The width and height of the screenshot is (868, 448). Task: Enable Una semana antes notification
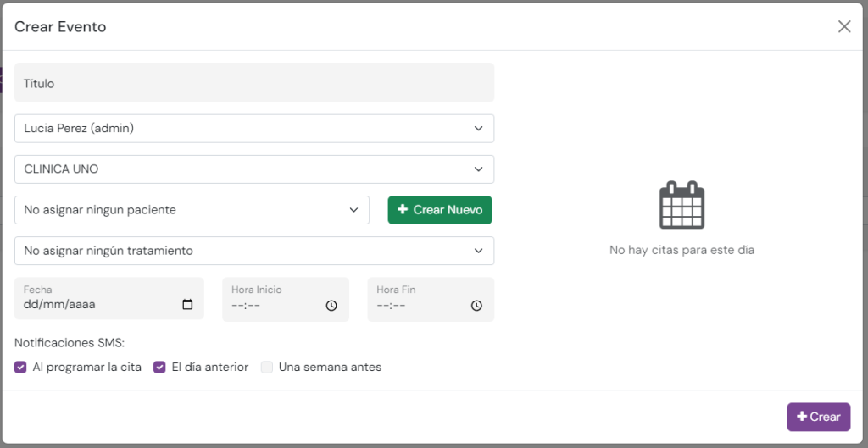click(267, 368)
